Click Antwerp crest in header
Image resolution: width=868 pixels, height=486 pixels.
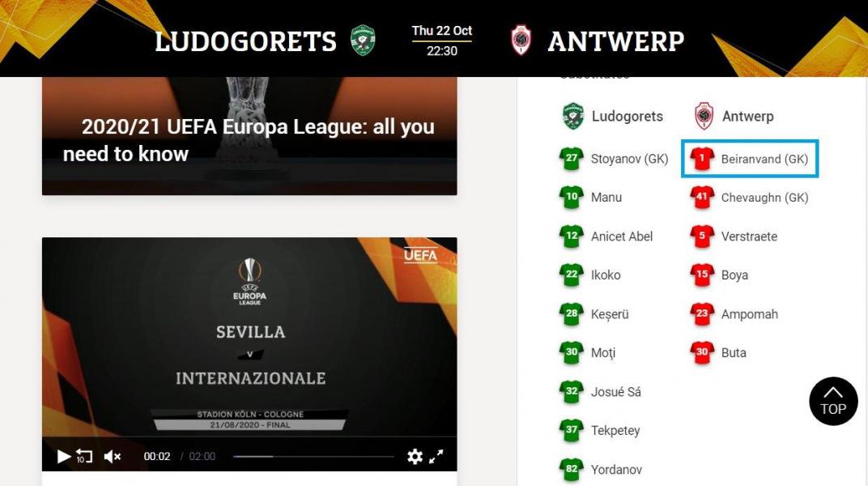(521, 40)
